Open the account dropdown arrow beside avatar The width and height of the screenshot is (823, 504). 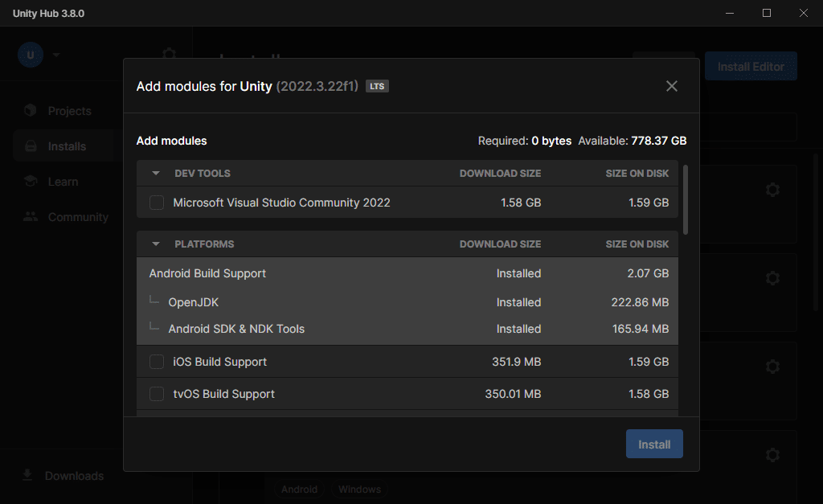[x=55, y=55]
